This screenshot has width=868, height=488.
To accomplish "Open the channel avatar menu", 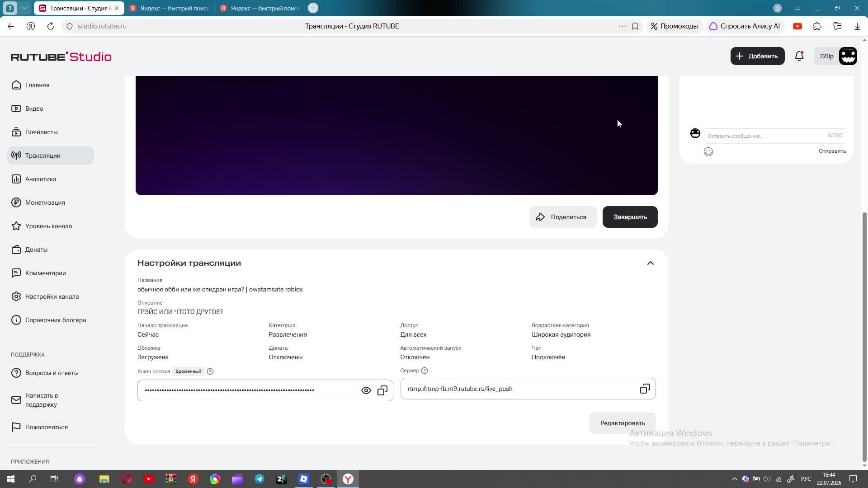I will click(848, 56).
